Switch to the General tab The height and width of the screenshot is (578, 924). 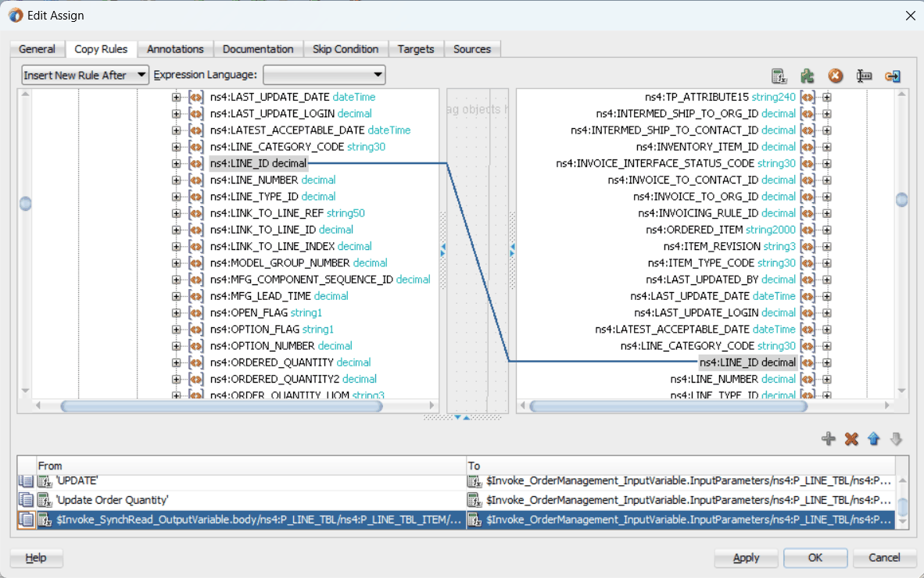click(x=37, y=49)
